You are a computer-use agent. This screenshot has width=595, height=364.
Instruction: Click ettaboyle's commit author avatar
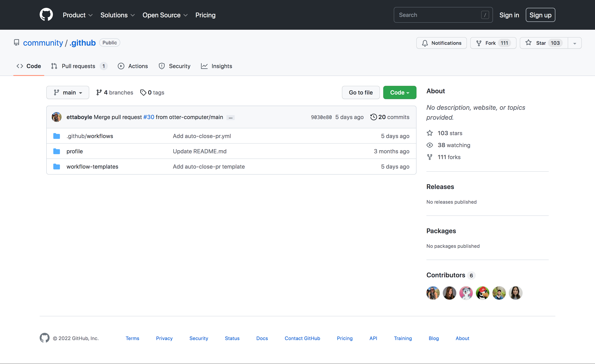coord(57,117)
